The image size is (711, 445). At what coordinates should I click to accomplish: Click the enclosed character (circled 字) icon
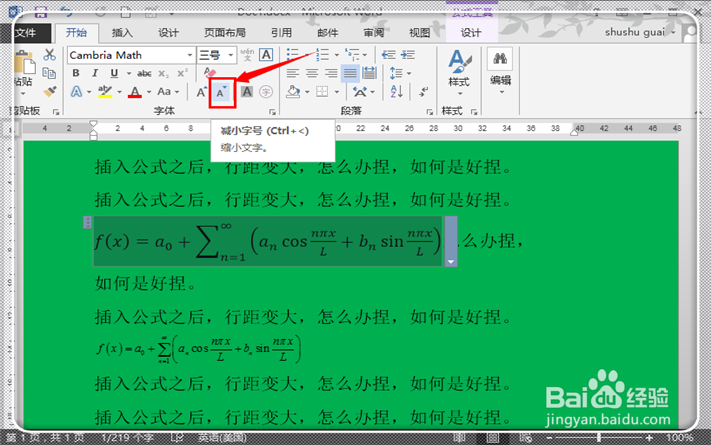pos(266,92)
